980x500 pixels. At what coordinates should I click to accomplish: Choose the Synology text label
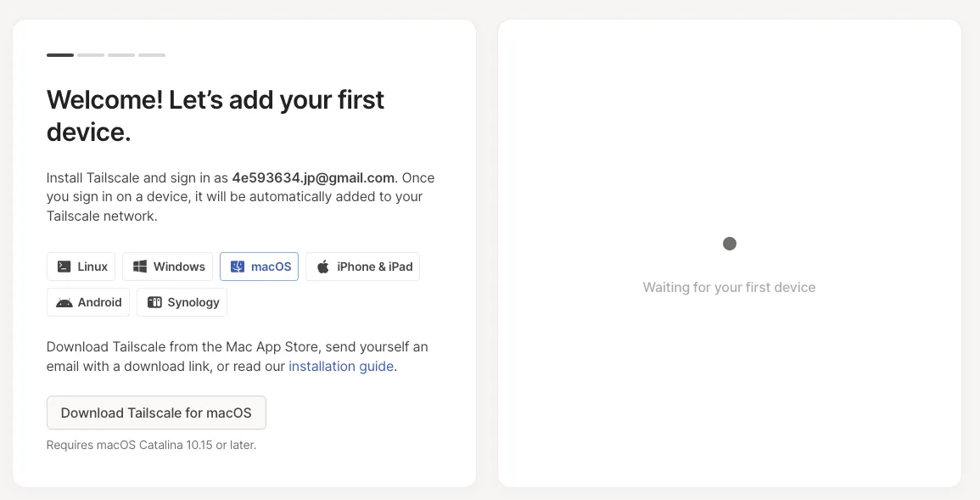click(x=193, y=302)
